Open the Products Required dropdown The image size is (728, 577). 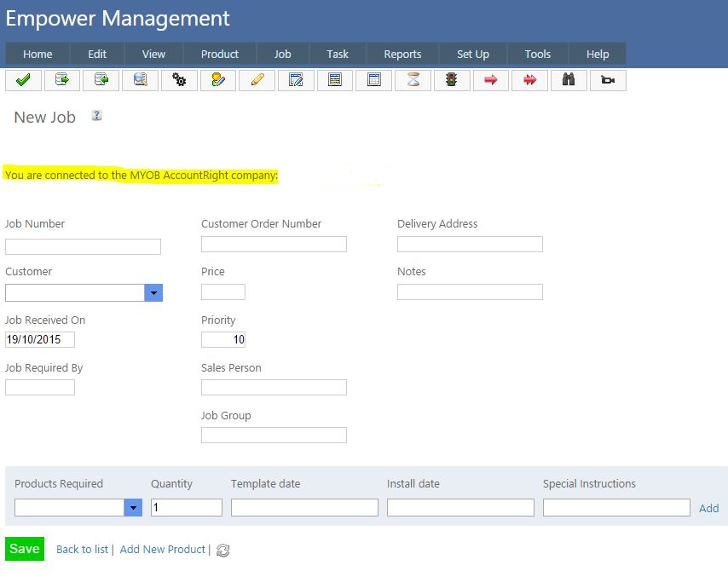click(133, 508)
